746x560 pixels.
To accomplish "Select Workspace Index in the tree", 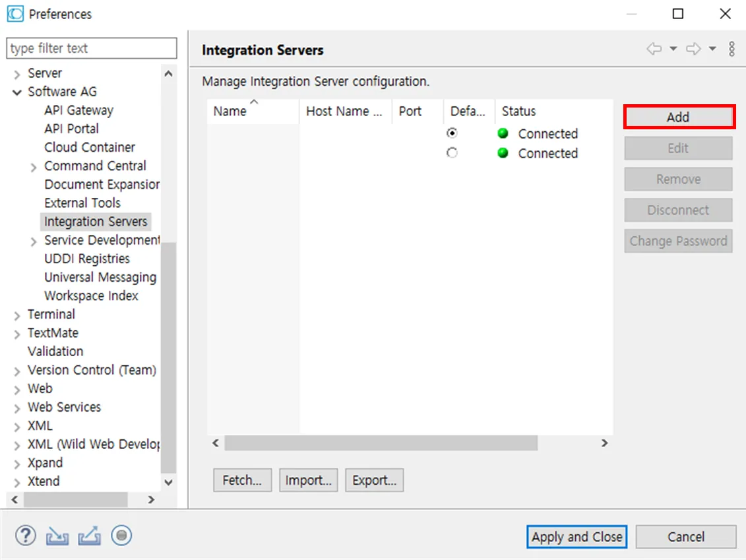I will click(x=91, y=296).
